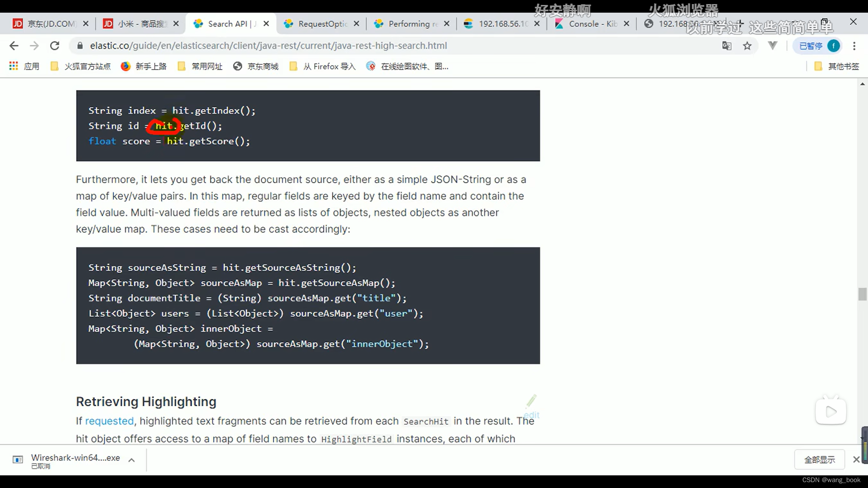
Task: Follow the 'requested' hyperlink
Action: [x=109, y=421]
